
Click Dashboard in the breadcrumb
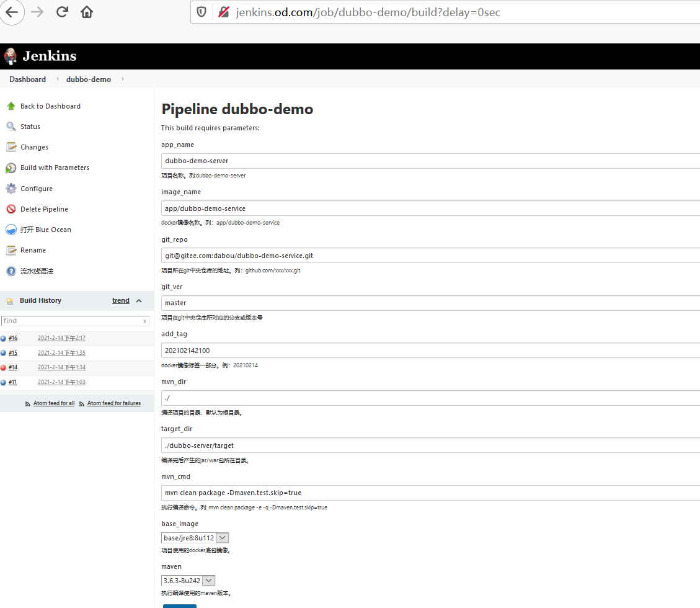coord(28,79)
